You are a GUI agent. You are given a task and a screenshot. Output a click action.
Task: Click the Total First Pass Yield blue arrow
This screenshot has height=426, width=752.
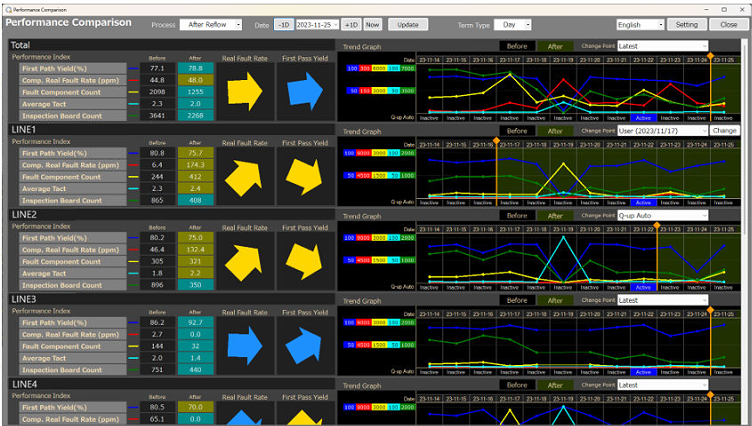pyautogui.click(x=305, y=91)
